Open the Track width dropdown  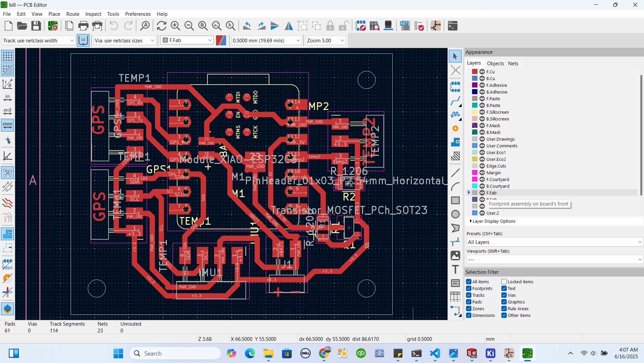[39, 40]
